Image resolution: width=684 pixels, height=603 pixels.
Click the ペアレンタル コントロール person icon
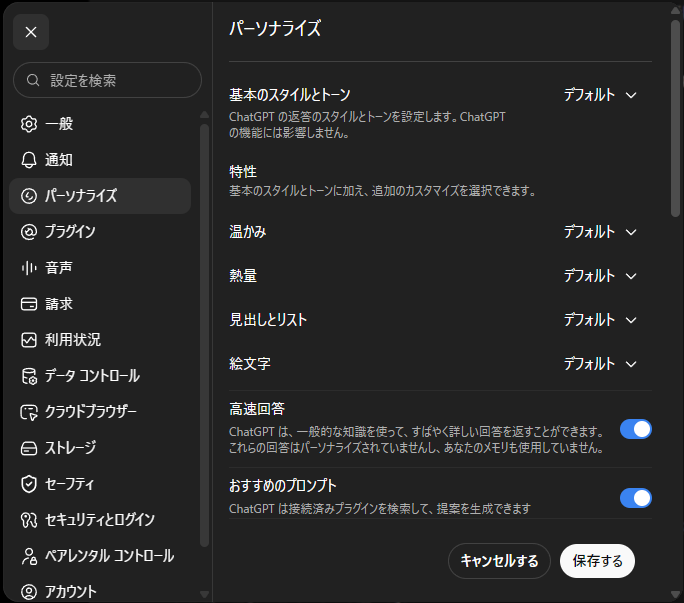coord(29,556)
